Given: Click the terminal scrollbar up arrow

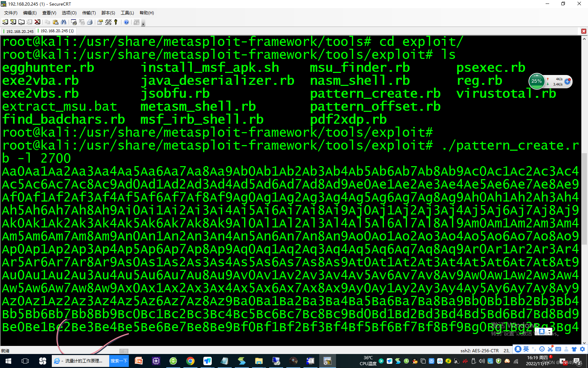Looking at the screenshot, I should [584, 39].
